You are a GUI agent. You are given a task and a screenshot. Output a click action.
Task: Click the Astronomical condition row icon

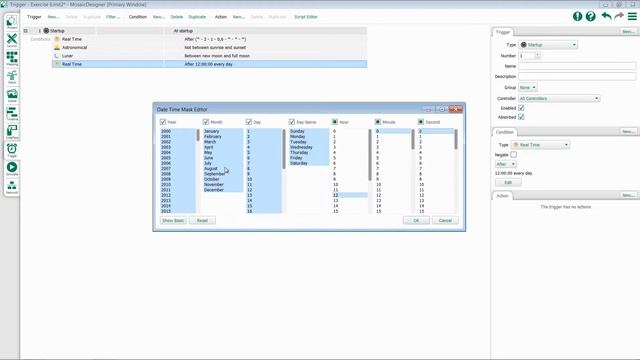(57, 47)
